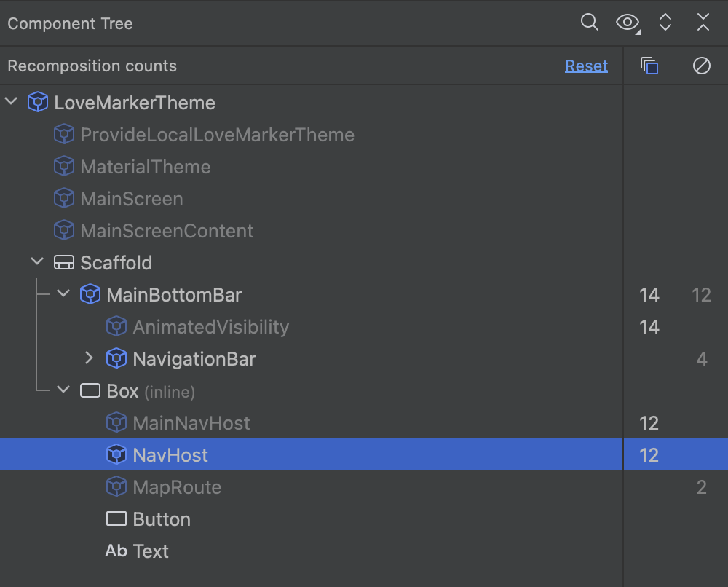Select the Text element in tree
The width and height of the screenshot is (728, 587).
[x=151, y=551]
